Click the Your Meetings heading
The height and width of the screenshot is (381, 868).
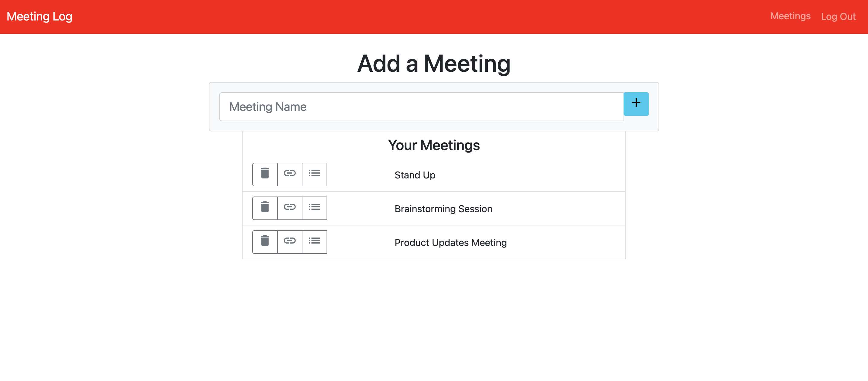(434, 145)
